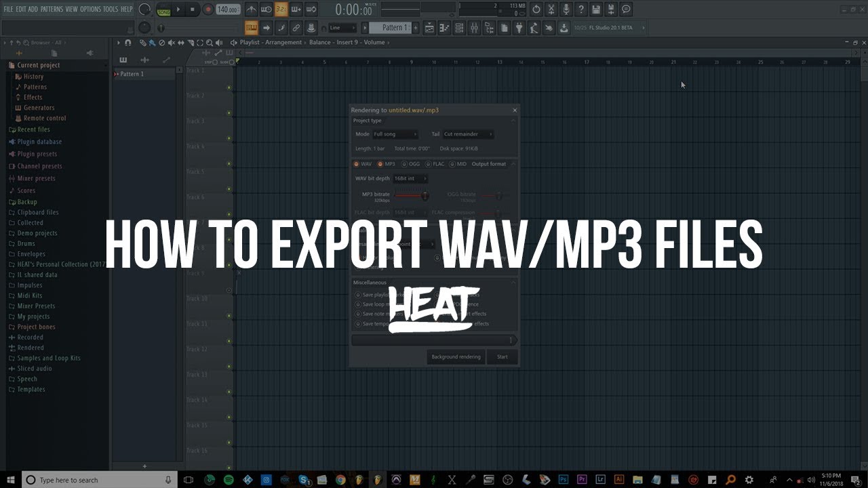Open the PATTERNS menu
Image resolution: width=868 pixels, height=488 pixels.
pos(52,9)
